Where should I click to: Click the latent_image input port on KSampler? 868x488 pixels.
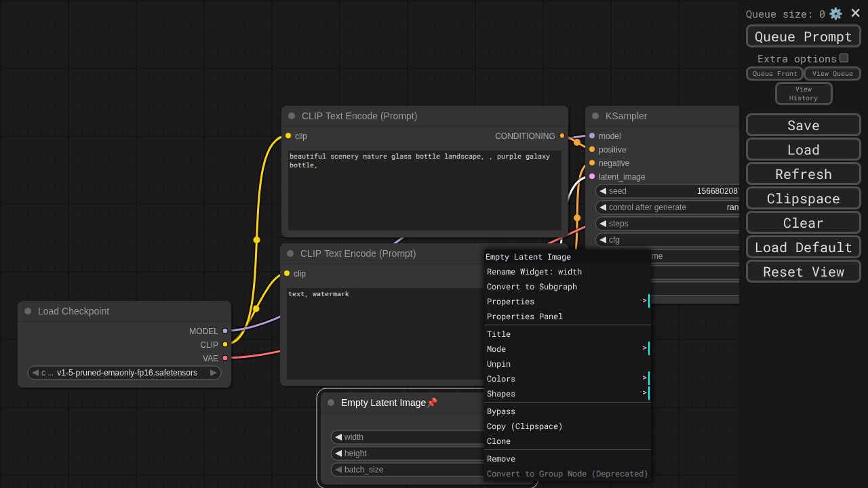592,177
